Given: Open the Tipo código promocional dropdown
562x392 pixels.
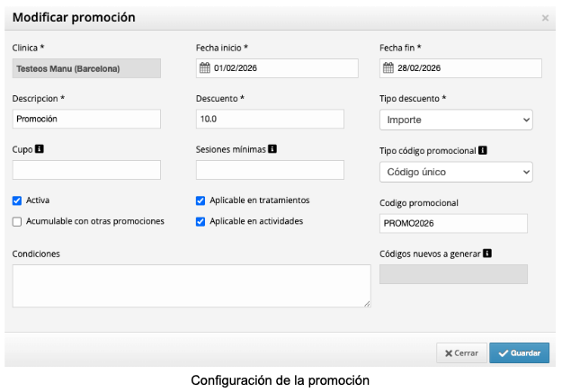Looking at the screenshot, I should (x=456, y=172).
